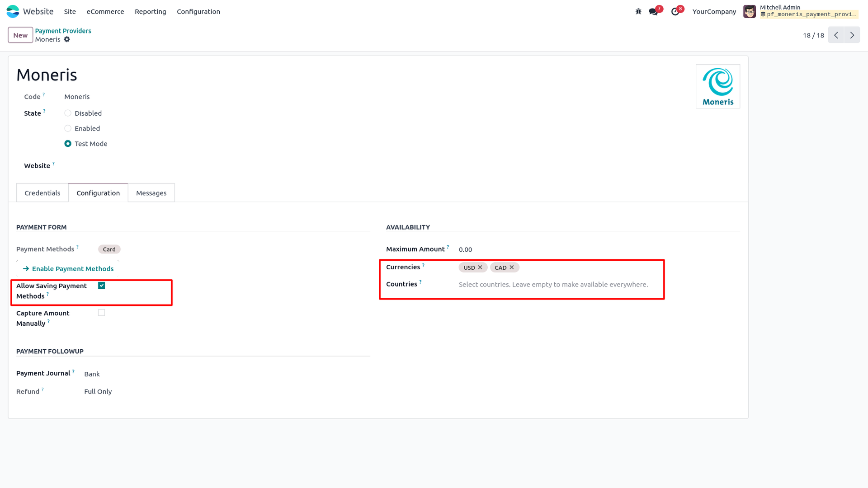Edit the Maximum Amount value field
Screen dimensions: 868x488
point(599,249)
